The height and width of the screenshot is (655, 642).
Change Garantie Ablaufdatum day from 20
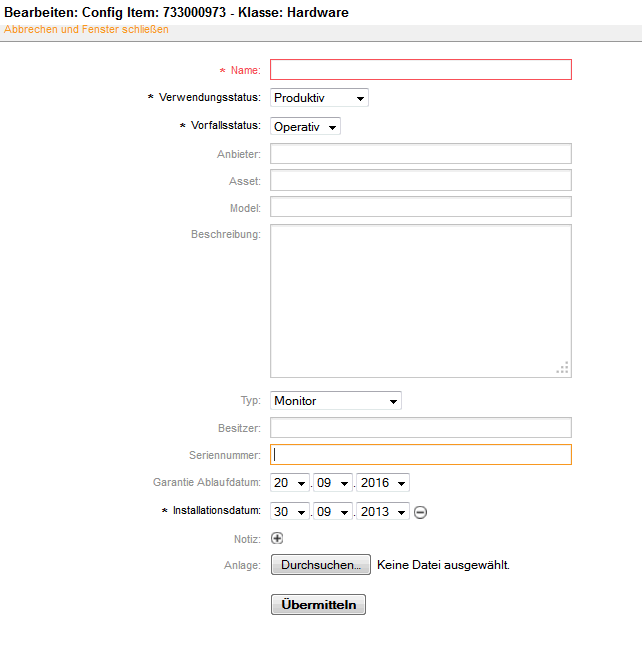pos(290,483)
